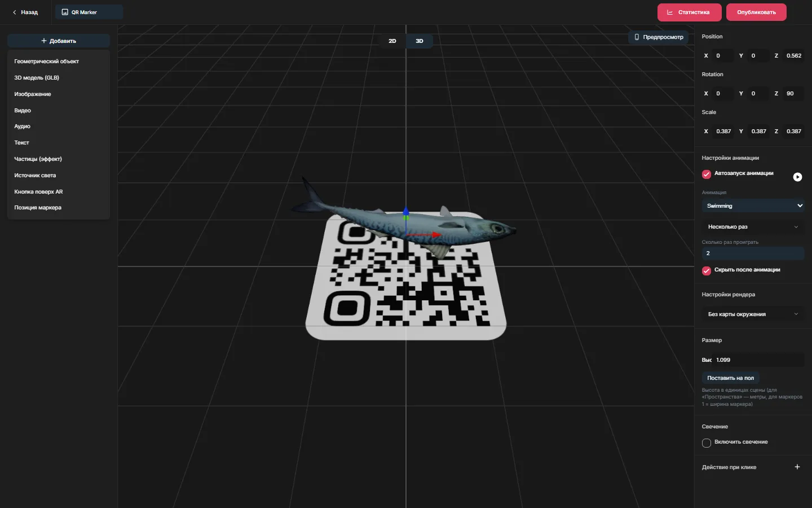
Task: Choose Изображение from the add menu
Action: 59,94
